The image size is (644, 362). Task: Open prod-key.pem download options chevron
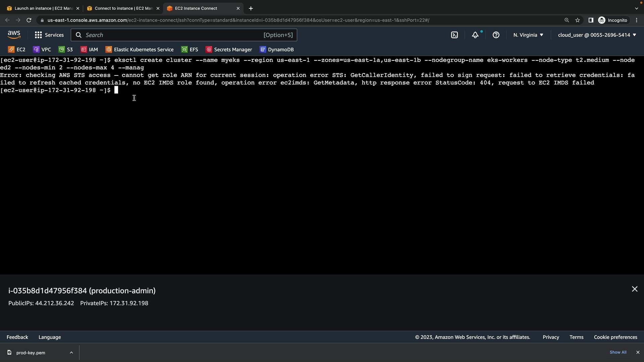click(71, 353)
